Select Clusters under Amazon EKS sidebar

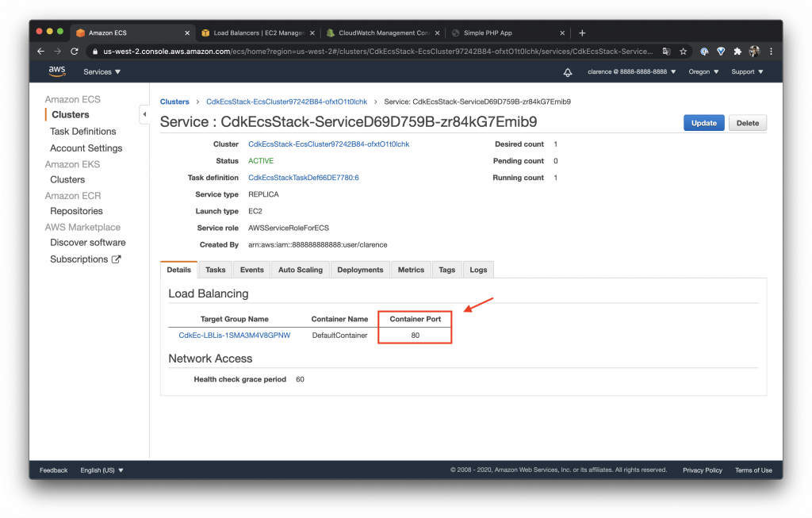(67, 180)
